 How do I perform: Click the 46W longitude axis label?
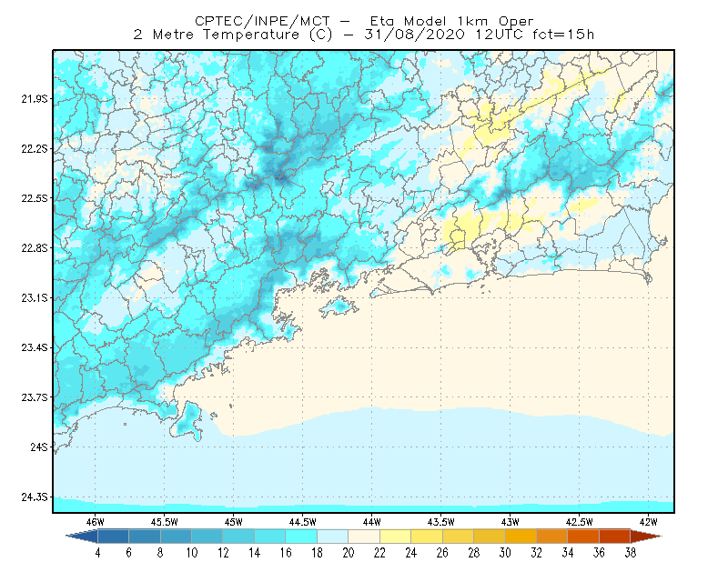click(96, 522)
